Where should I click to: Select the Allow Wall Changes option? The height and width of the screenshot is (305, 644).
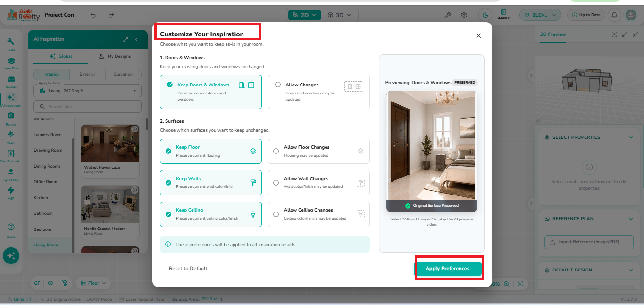coord(319,183)
